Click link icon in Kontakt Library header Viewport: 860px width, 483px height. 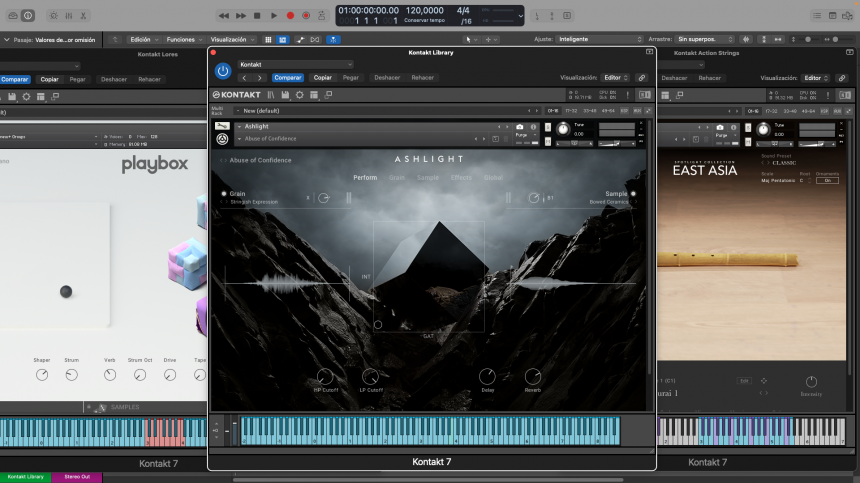coord(641,78)
